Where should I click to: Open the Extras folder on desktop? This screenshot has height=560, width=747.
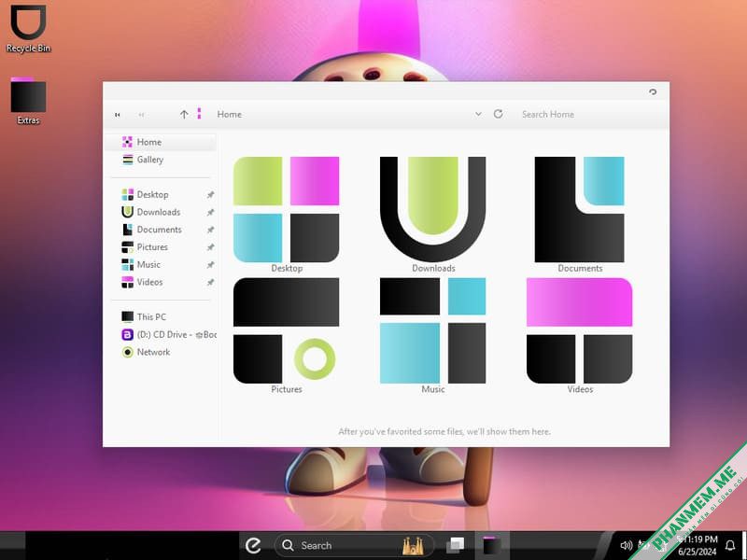[28, 101]
